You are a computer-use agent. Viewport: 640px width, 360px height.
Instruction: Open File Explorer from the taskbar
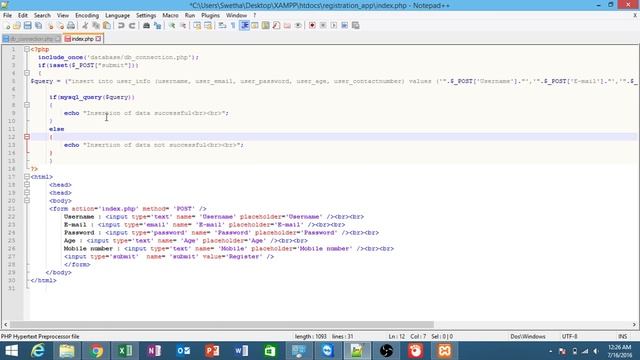67,351
